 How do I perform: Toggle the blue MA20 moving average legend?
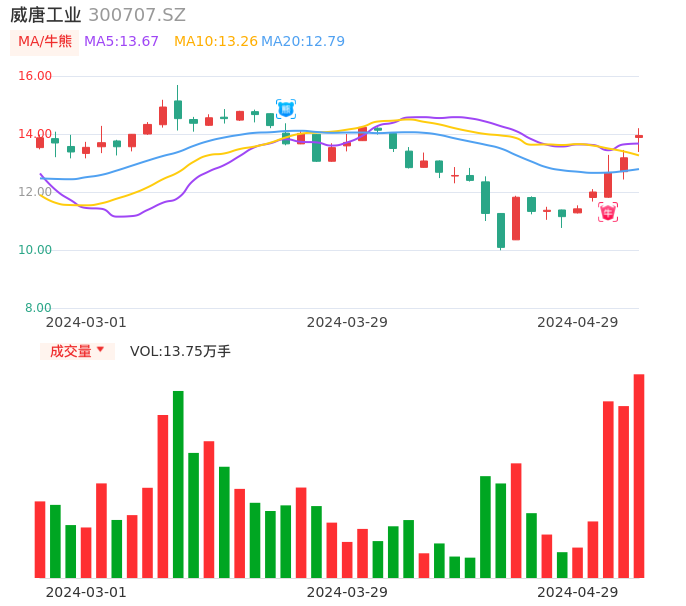303,42
